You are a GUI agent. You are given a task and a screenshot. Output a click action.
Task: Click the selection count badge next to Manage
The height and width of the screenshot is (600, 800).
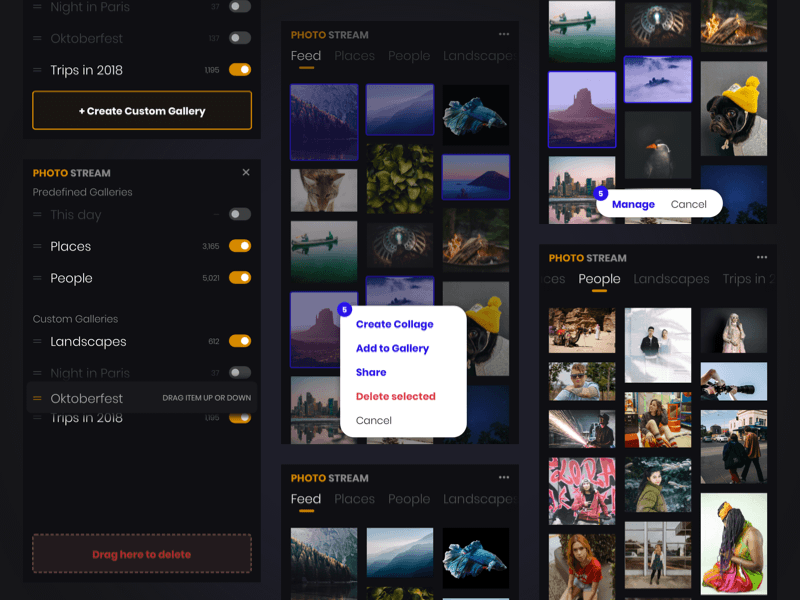pos(601,194)
